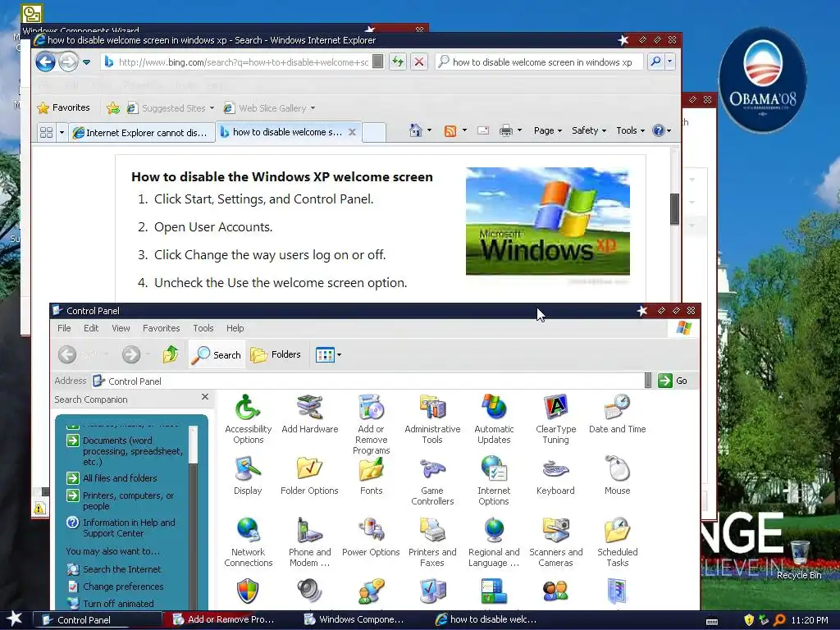Click IE Favorites button
Image resolution: width=840 pixels, height=630 pixels.
click(63, 107)
